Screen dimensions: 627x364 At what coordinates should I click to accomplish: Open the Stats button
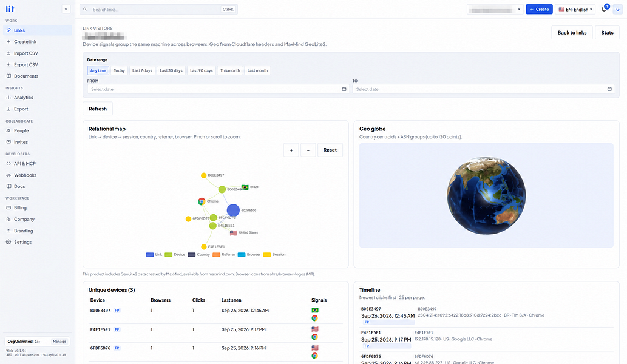607,33
